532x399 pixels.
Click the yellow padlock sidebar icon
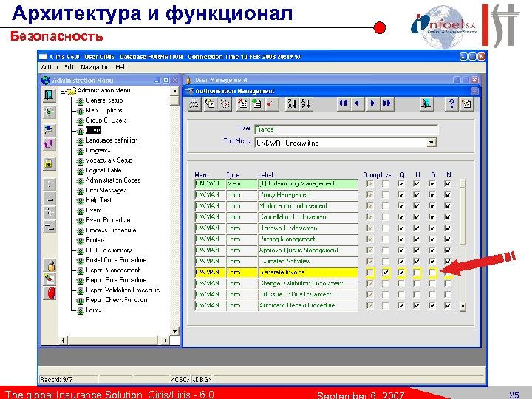[x=49, y=164]
